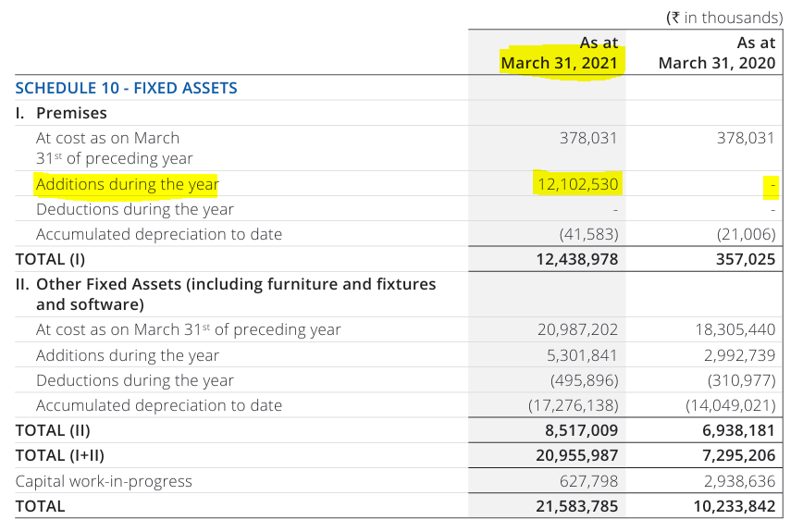Click the highlighted "As at March 31, 2021" column header

coord(560,54)
